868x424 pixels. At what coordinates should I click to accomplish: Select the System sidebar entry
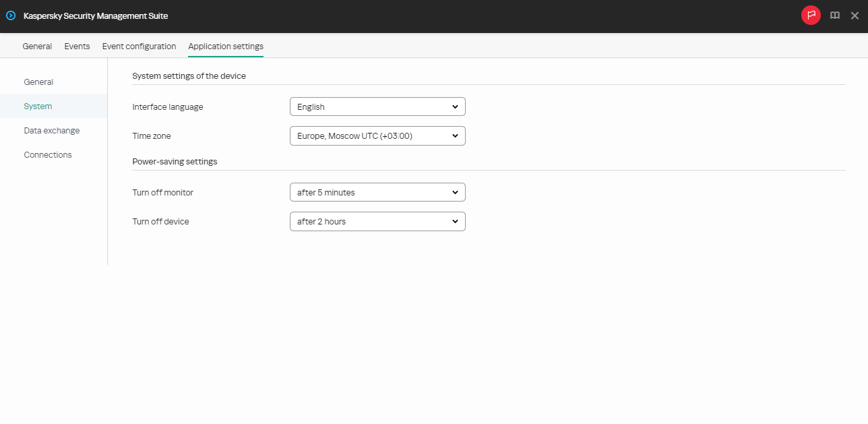38,106
